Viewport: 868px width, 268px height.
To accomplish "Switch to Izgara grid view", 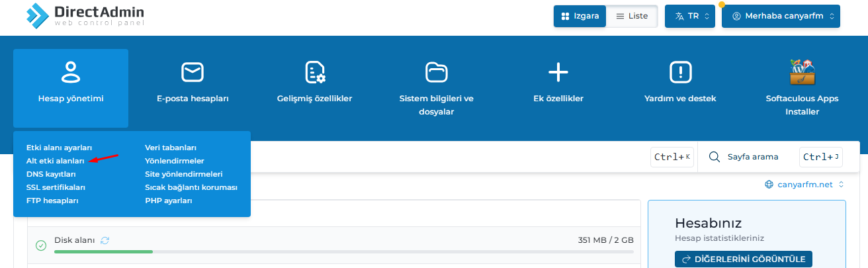I will (580, 16).
